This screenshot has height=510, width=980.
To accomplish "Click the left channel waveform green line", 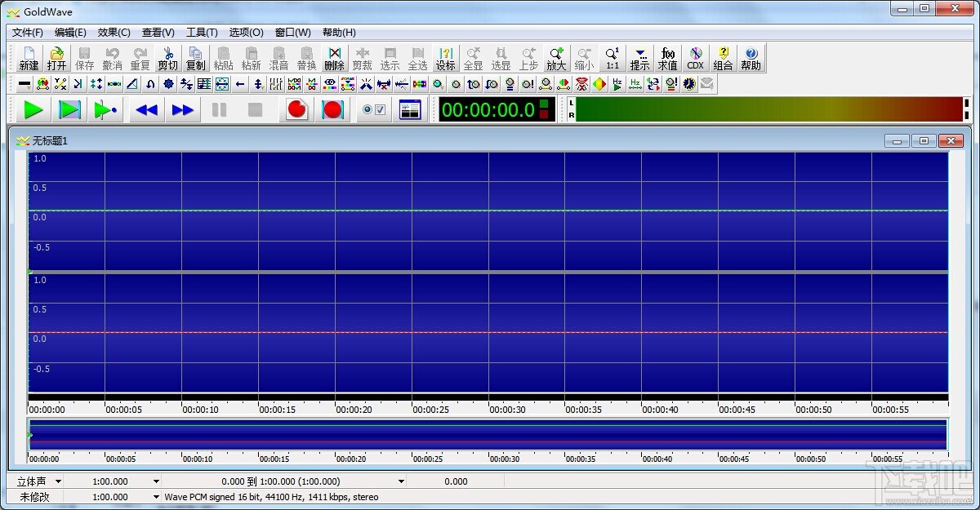I will point(488,211).
